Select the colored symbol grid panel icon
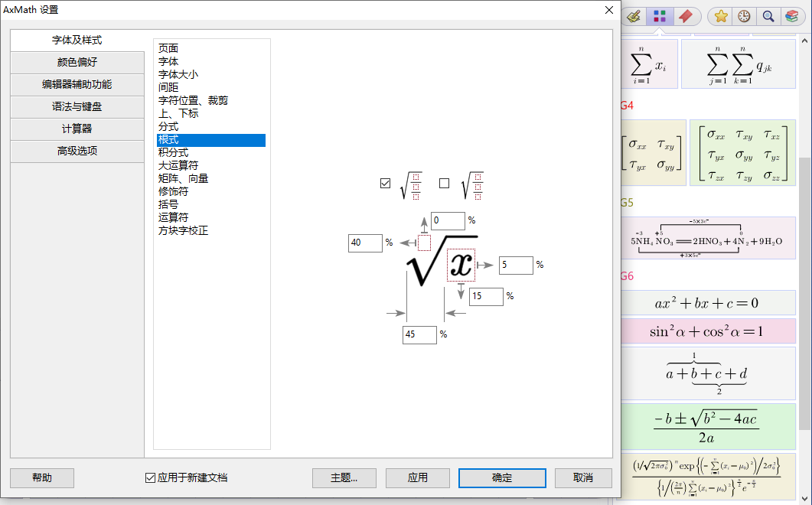This screenshot has height=505, width=812. click(x=659, y=15)
